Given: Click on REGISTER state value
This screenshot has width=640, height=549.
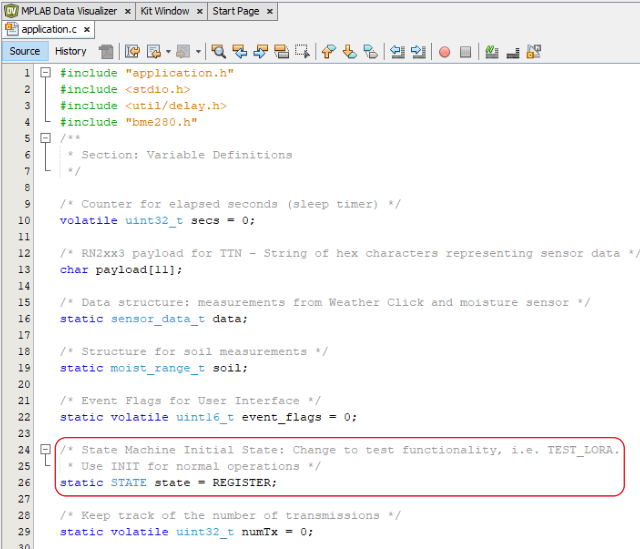Looking at the screenshot, I should click(x=241, y=483).
